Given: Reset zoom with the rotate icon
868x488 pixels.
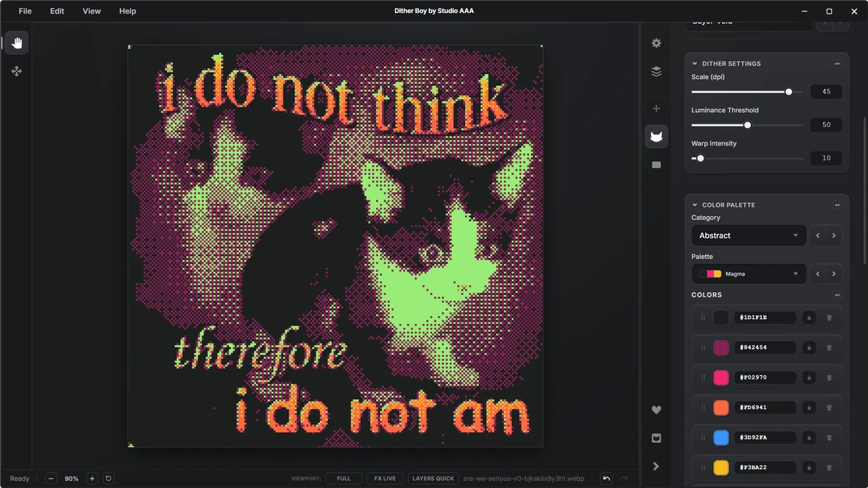Looking at the screenshot, I should 109,479.
